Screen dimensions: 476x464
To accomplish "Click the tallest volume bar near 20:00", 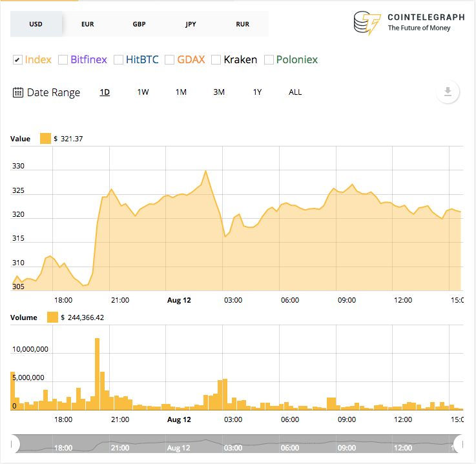I will (x=97, y=374).
